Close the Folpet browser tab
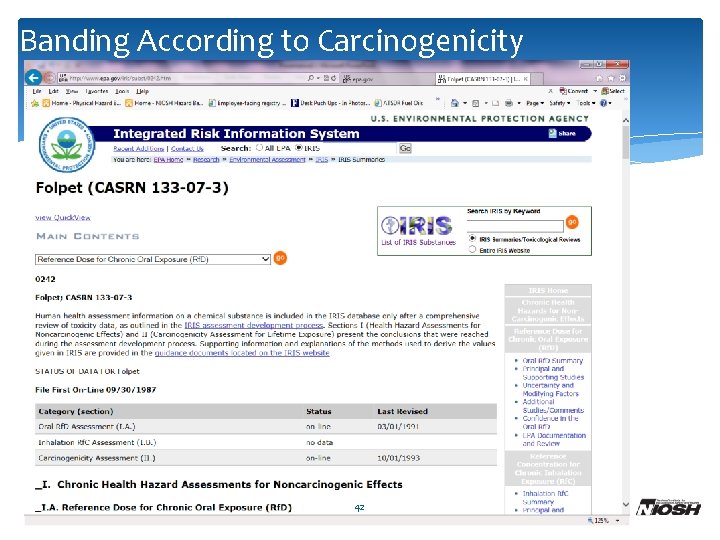This screenshot has height=540, width=720. 525,79
